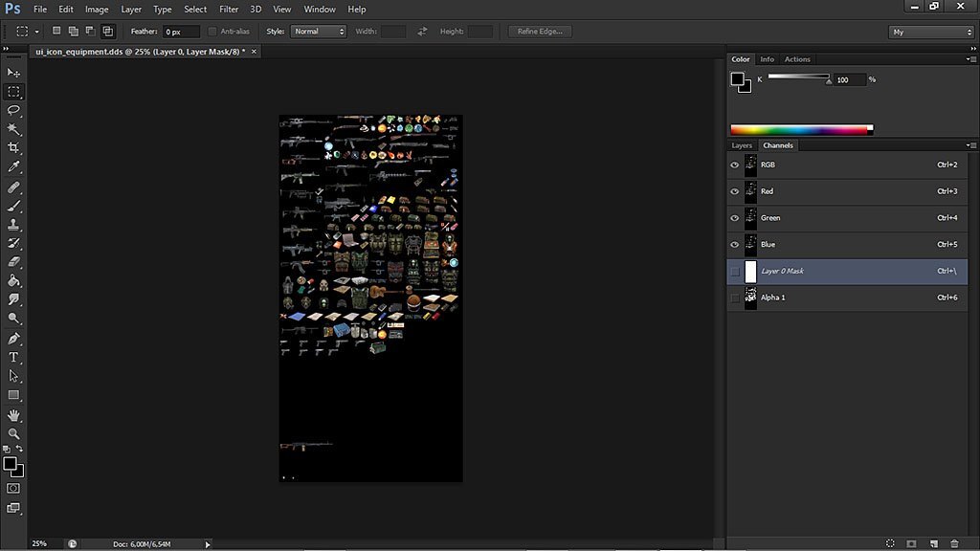Click the Refine Edge button

541,32
